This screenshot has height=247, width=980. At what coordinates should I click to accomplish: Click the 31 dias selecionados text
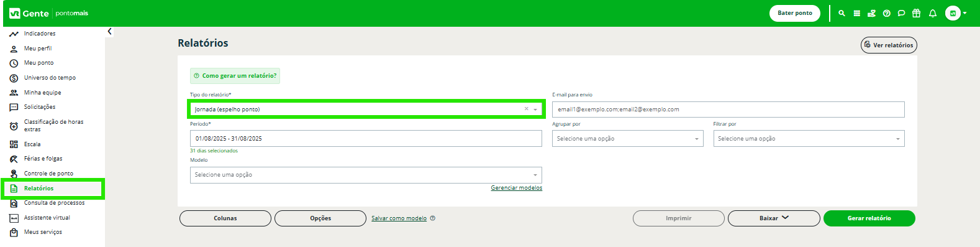point(214,151)
